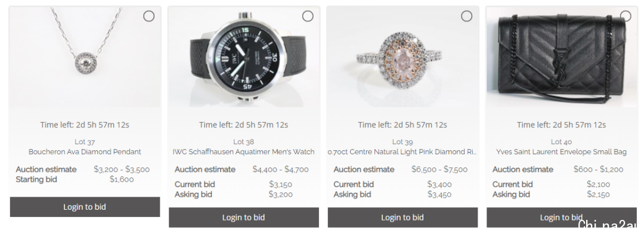
Task: Click Login to bid for Lot 38
Action: click(x=244, y=218)
